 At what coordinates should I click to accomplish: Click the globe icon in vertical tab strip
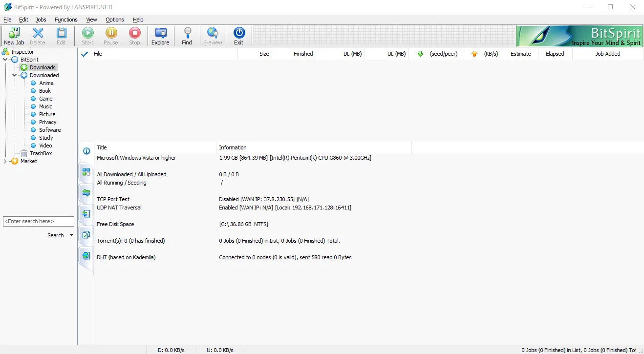tap(86, 255)
